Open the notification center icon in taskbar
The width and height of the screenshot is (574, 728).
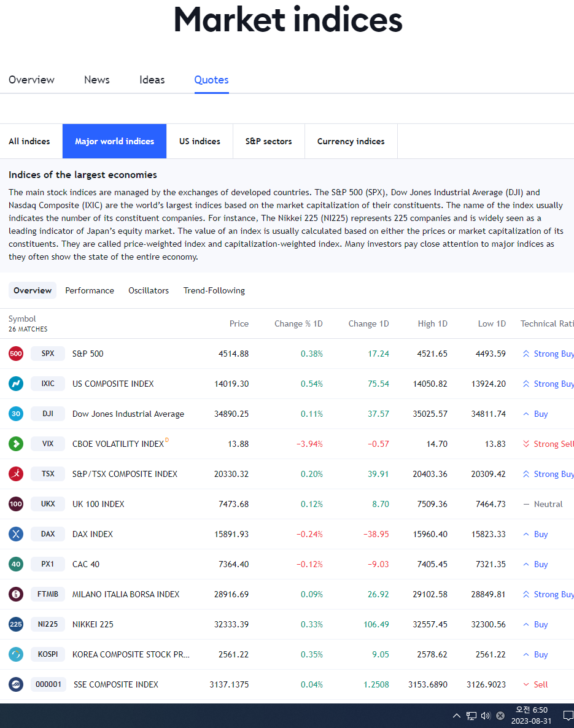click(567, 716)
